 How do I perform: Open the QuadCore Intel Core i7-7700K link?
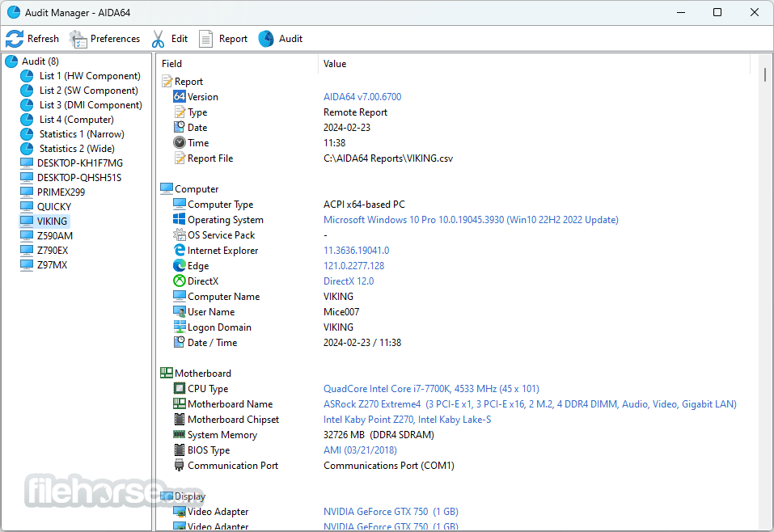pyautogui.click(x=431, y=388)
